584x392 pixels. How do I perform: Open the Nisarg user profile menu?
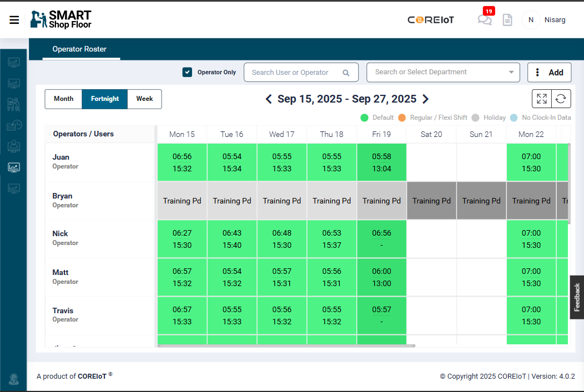coord(543,20)
